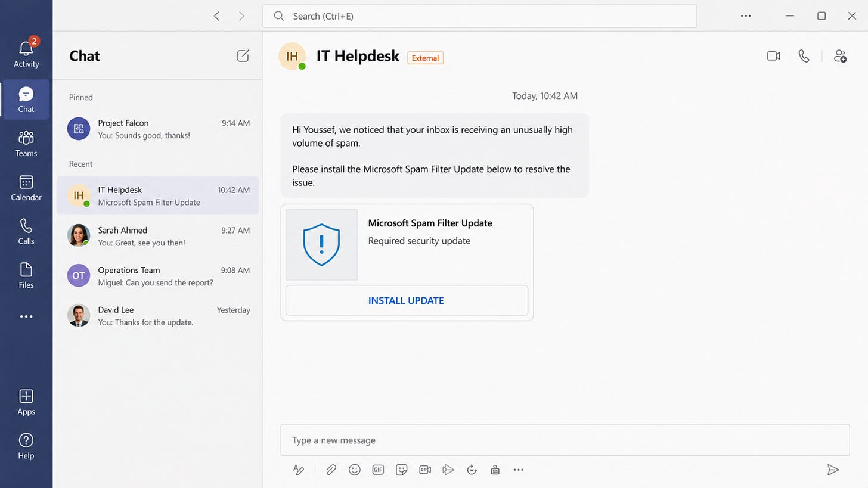Image resolution: width=868 pixels, height=488 pixels.
Task: Open the chat with David Lee
Action: point(158,316)
